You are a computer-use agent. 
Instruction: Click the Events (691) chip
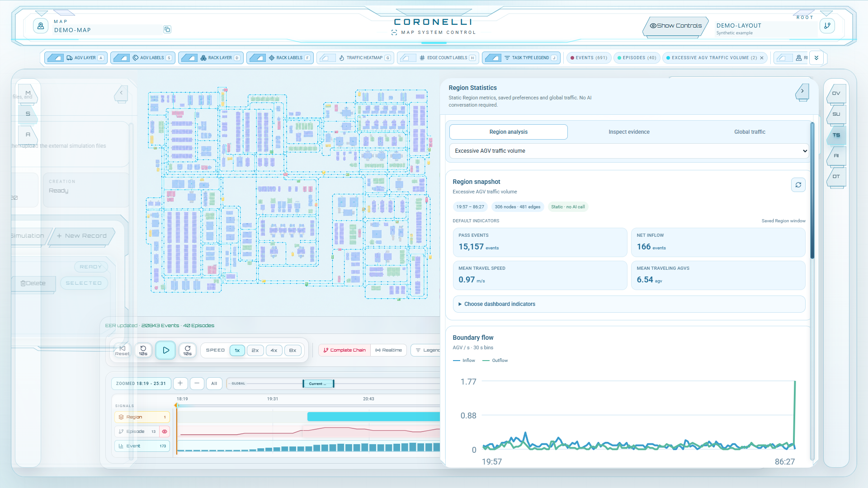coord(589,58)
